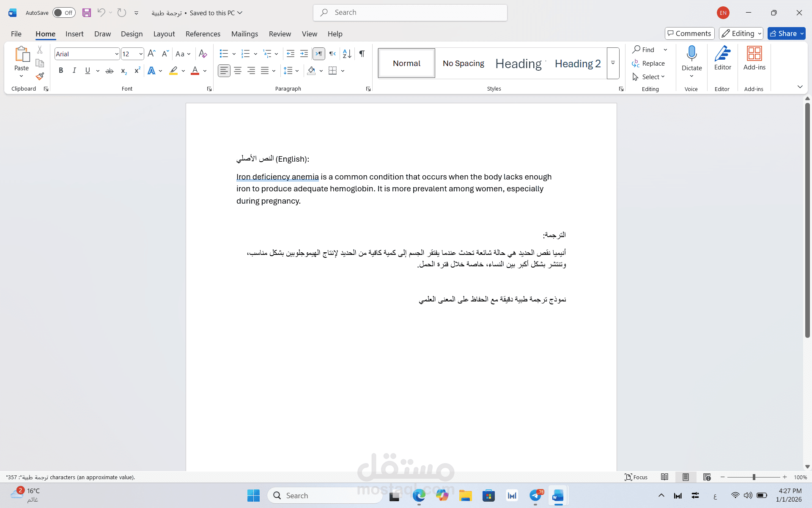The image size is (812, 508).
Task: Click the Replace icon in Editing group
Action: [636, 63]
